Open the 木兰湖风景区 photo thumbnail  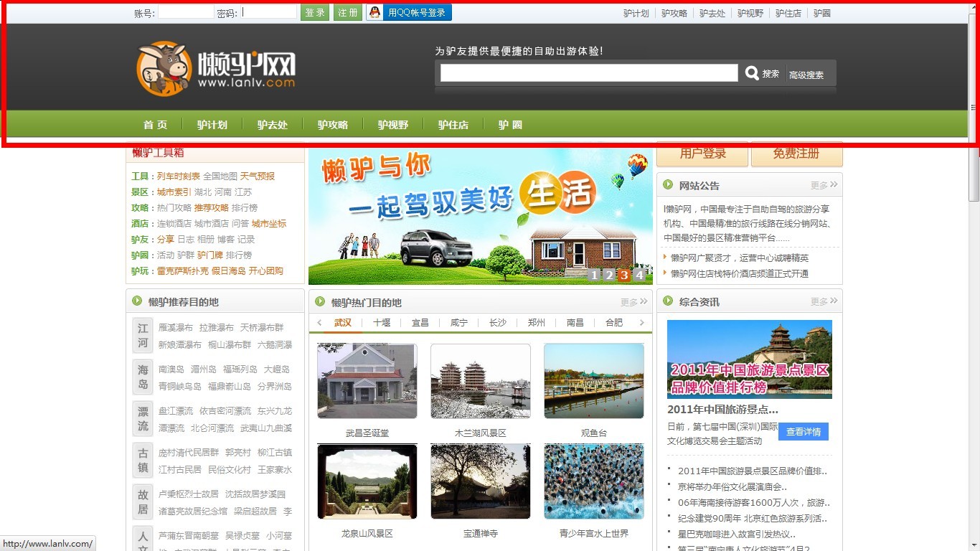[481, 381]
